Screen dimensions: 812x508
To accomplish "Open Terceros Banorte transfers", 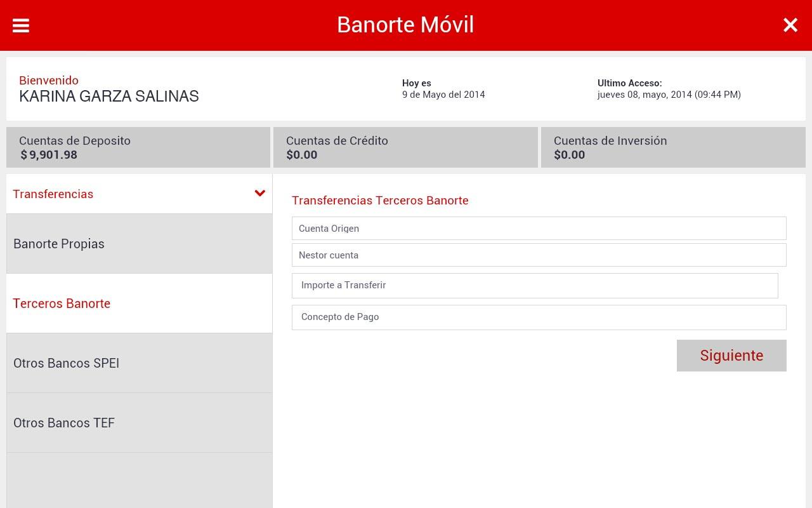I will tap(62, 304).
